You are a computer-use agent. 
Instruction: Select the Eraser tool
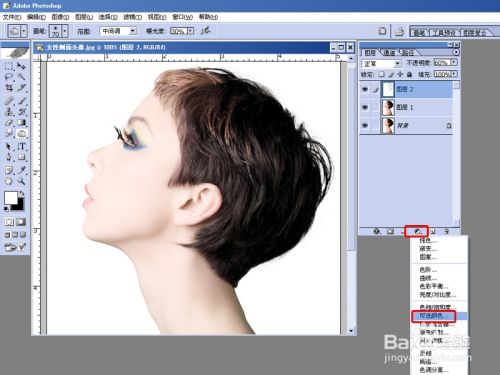pyautogui.click(x=9, y=123)
